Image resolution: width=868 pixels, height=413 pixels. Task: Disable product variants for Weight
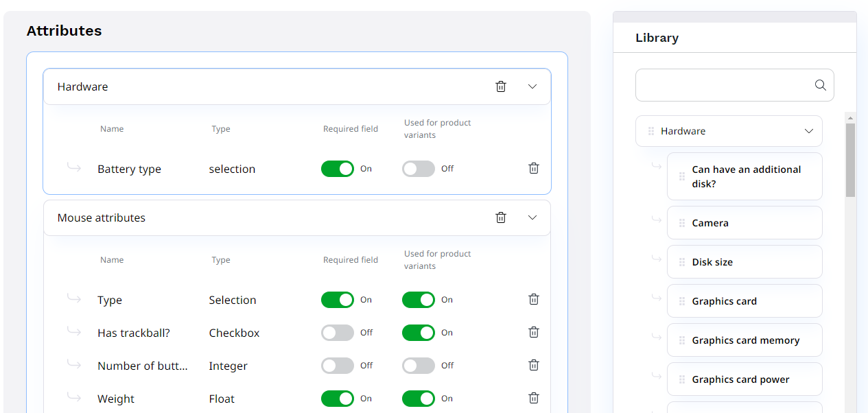[x=419, y=399]
